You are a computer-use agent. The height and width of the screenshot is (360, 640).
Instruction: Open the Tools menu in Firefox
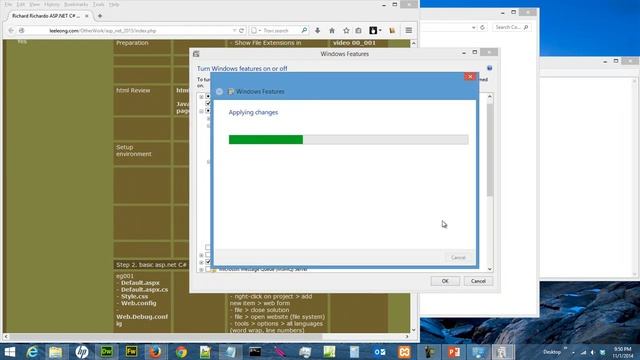pyautogui.click(x=98, y=4)
